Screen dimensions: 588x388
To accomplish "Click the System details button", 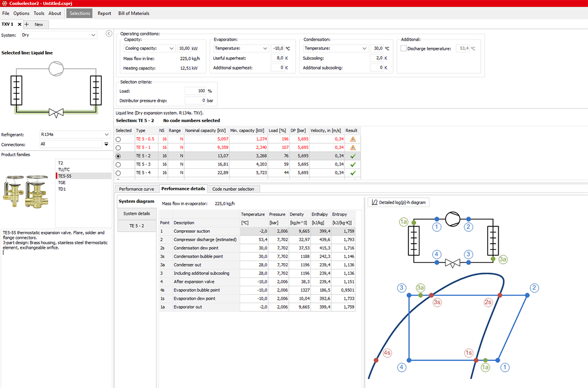I will click(135, 213).
